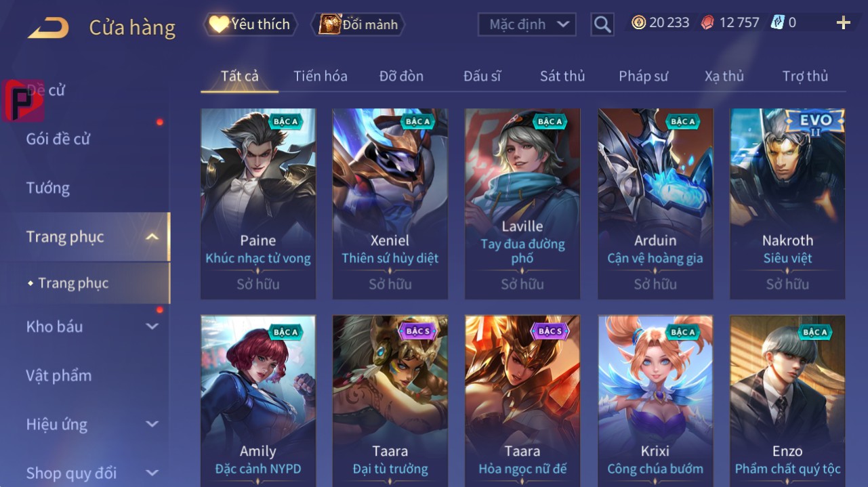The width and height of the screenshot is (868, 487).
Task: Switch to the Pháp sư tab
Action: [x=643, y=76]
